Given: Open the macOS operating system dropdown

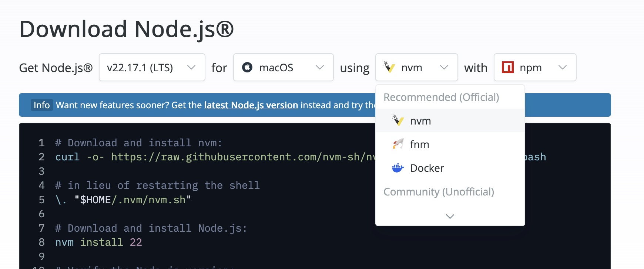Looking at the screenshot, I should [x=284, y=67].
